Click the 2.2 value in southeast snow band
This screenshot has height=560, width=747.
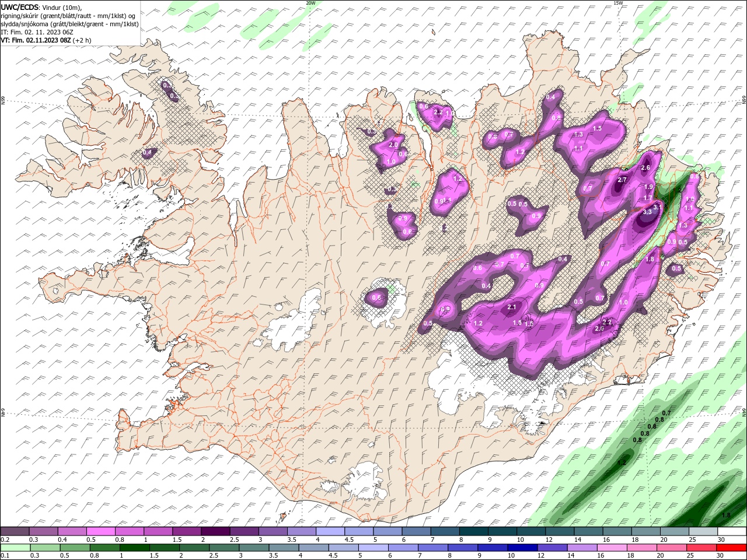607,322
